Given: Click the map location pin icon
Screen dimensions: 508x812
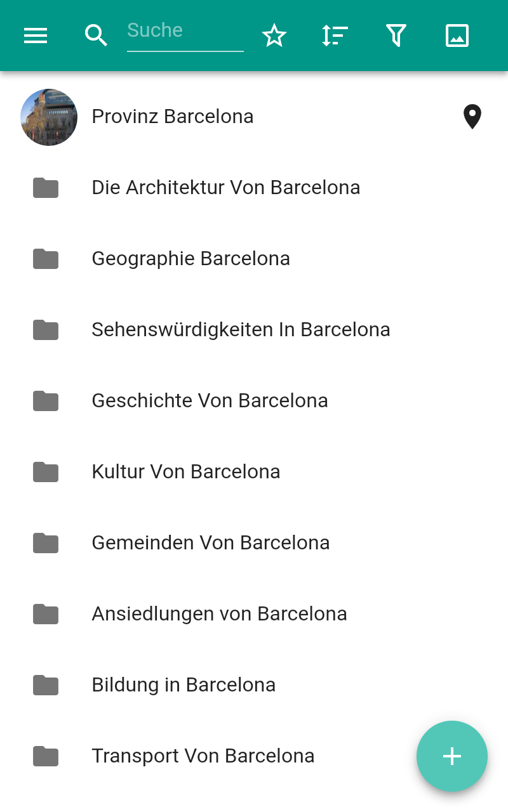Looking at the screenshot, I should pyautogui.click(x=472, y=117).
